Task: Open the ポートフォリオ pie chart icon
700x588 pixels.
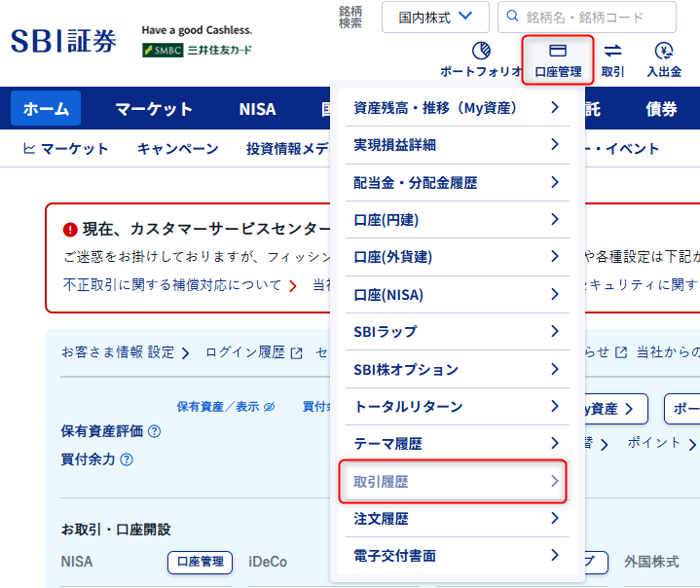Action: [x=481, y=51]
